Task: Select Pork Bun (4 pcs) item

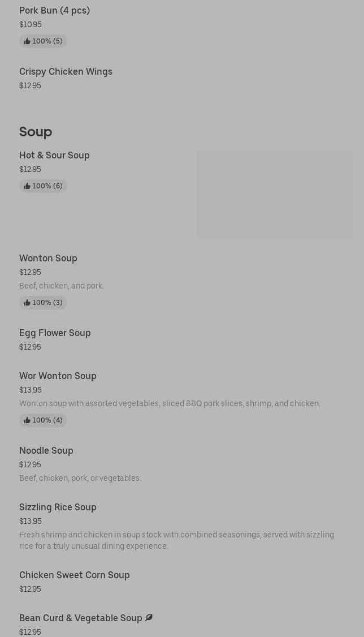Action: coord(54,10)
